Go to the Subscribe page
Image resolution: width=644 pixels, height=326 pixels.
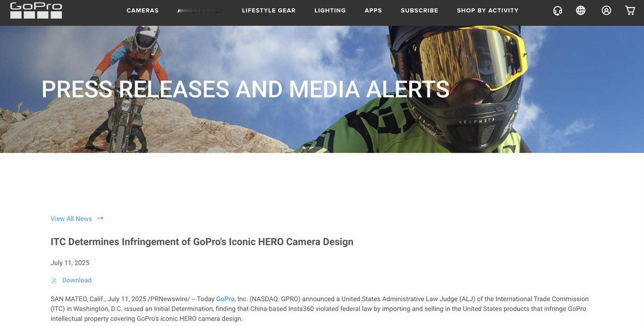coord(419,11)
